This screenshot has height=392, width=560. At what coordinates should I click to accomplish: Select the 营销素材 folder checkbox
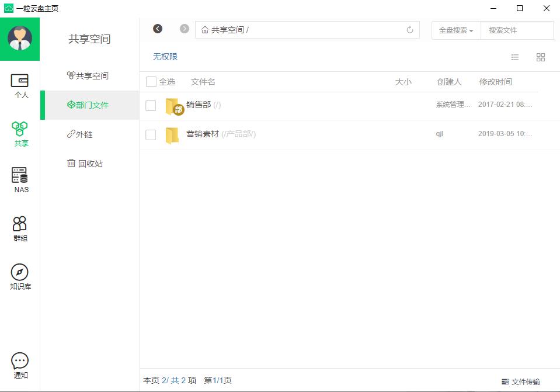(x=150, y=134)
